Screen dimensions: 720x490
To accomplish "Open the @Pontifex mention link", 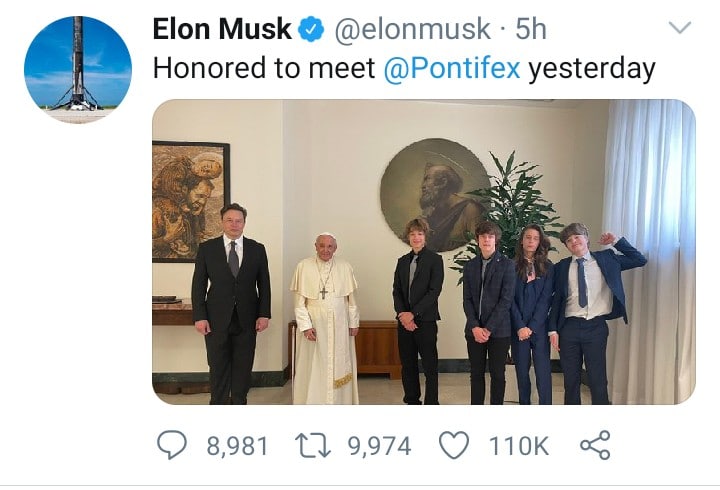I will click(450, 69).
